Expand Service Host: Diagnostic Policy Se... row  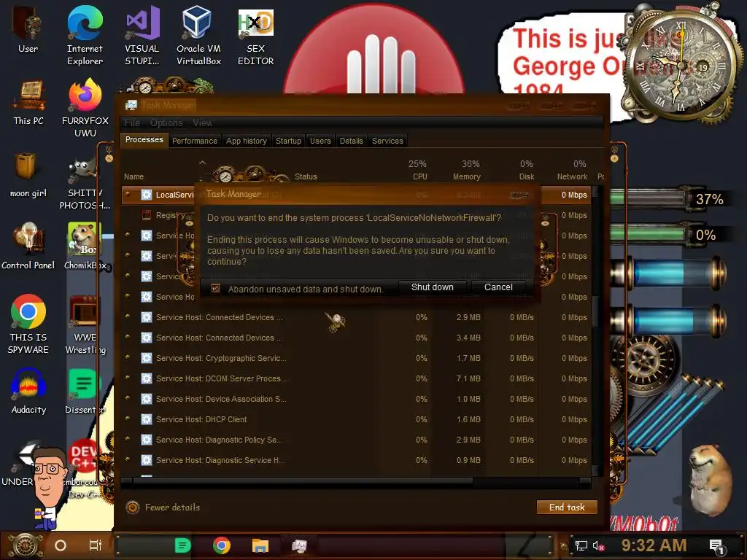tap(128, 439)
